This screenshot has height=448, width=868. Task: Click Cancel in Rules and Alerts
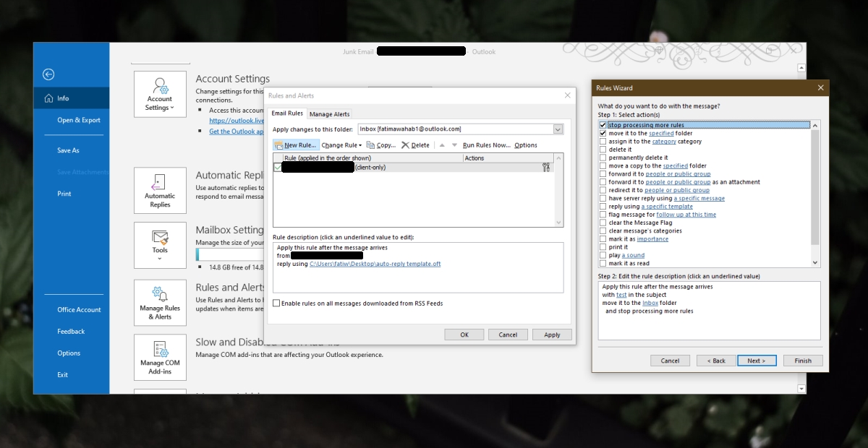tap(508, 335)
